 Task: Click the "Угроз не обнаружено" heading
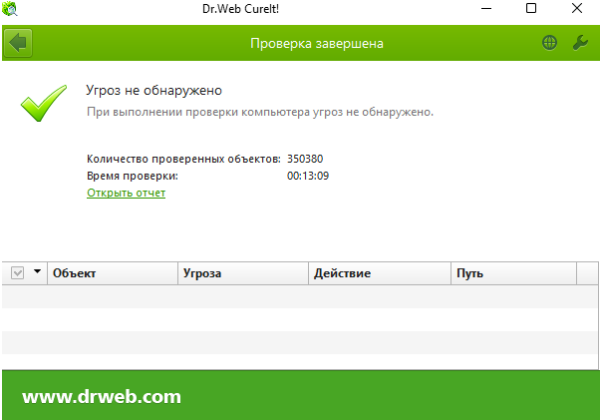154,91
